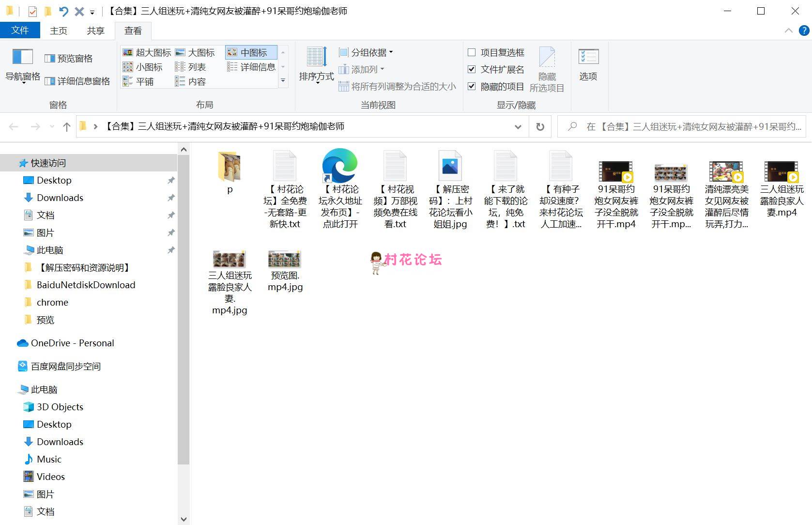Go up one folder level
Screen dimensions: 812x525
tap(67, 127)
